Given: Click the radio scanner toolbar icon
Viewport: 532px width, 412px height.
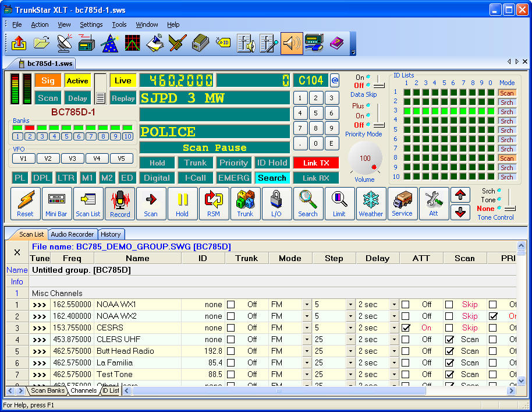Looking at the screenshot, I should pos(87,43).
